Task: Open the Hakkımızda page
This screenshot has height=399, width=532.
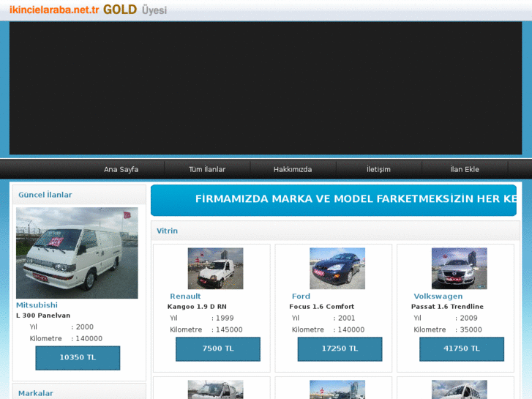Action: [x=293, y=169]
